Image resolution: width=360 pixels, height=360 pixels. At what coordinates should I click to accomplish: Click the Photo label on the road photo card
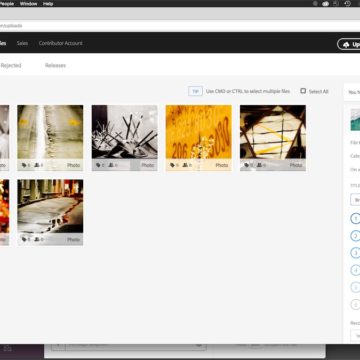coord(74,165)
